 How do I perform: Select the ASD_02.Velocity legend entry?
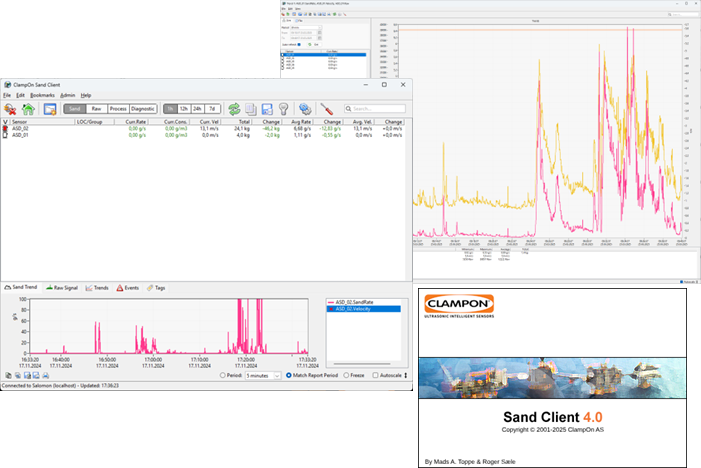tap(363, 309)
